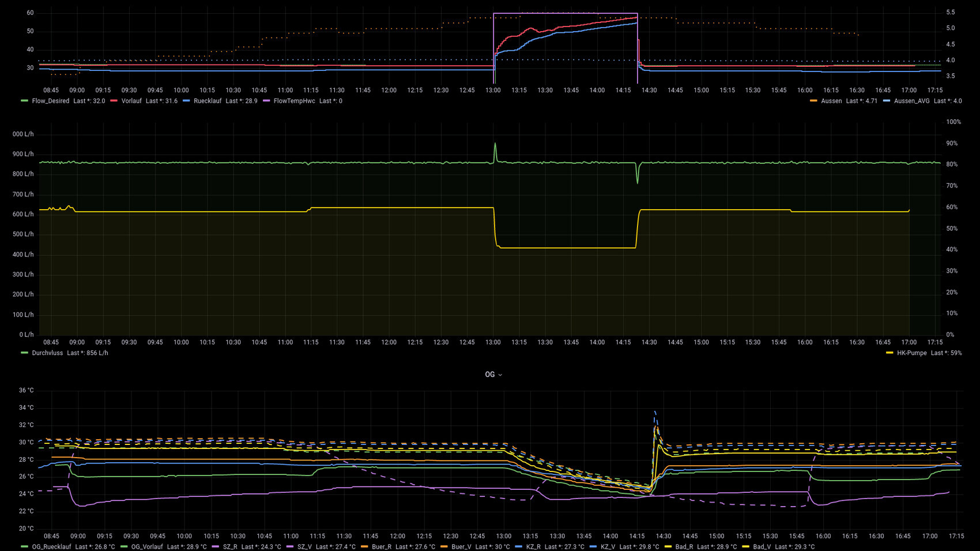Click the OG row title
This screenshot has width=980, height=551.
click(489, 375)
